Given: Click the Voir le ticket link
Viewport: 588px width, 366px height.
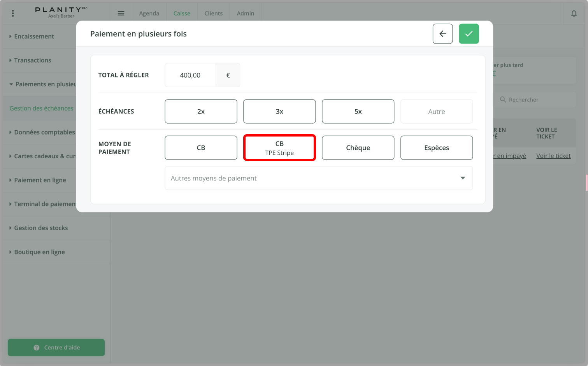Looking at the screenshot, I should click(553, 156).
